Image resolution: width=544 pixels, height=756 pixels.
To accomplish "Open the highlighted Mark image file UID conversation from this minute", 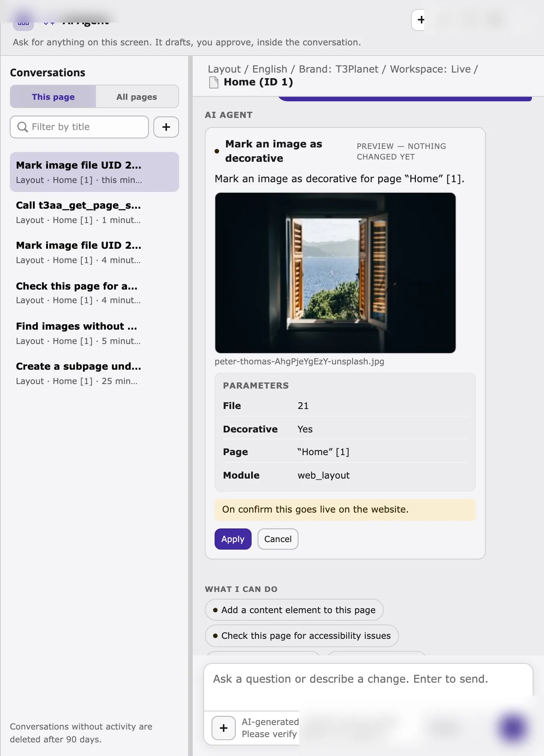I will [x=94, y=172].
